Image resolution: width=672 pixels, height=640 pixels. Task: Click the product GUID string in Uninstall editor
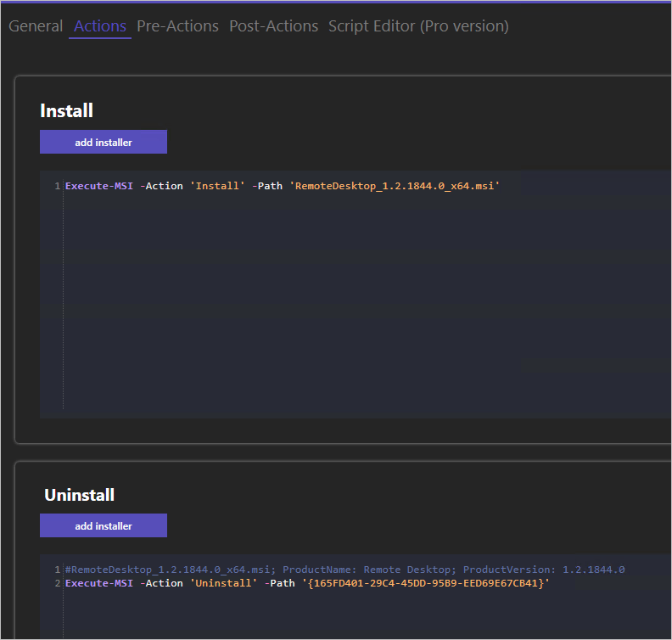click(x=426, y=583)
